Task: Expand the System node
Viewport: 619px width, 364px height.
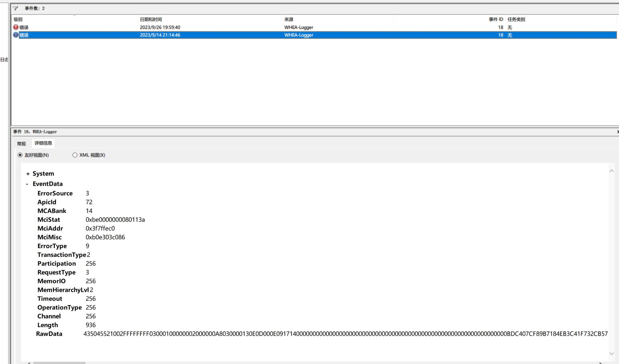Action: 28,174
